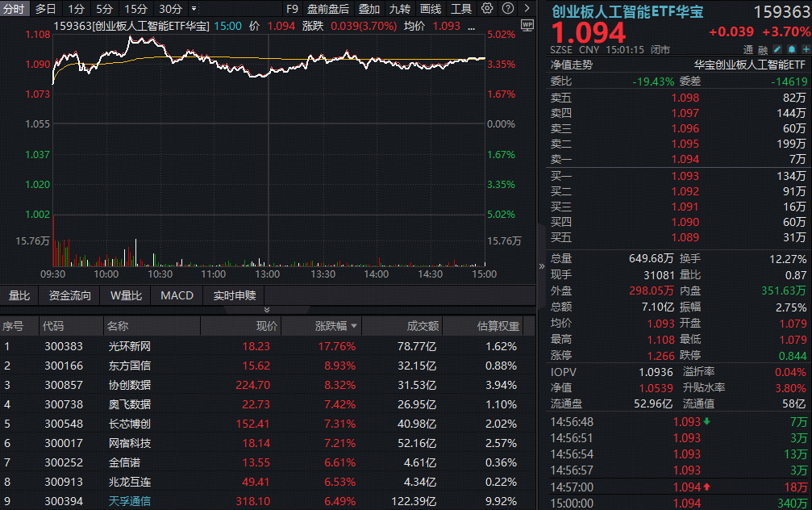Open the price alert bell icon
812x510 pixels.
792,48
